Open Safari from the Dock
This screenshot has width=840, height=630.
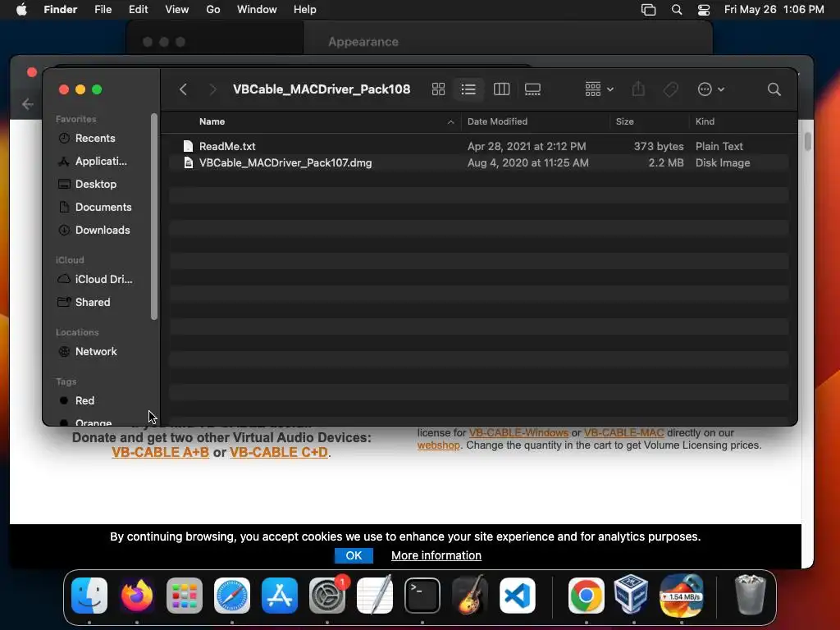pos(232,596)
